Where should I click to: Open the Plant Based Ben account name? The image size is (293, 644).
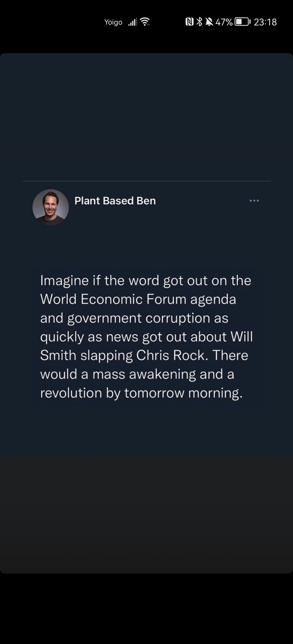pos(115,201)
